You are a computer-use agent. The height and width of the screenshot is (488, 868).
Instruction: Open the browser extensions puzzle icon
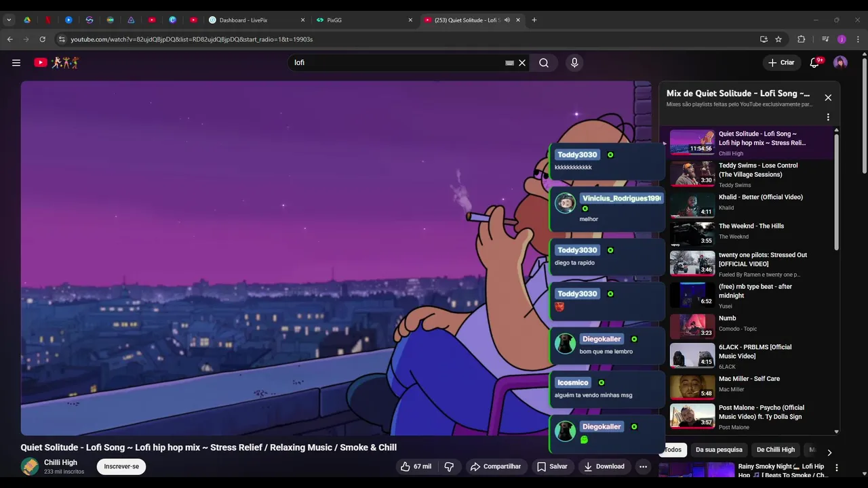[x=801, y=39]
